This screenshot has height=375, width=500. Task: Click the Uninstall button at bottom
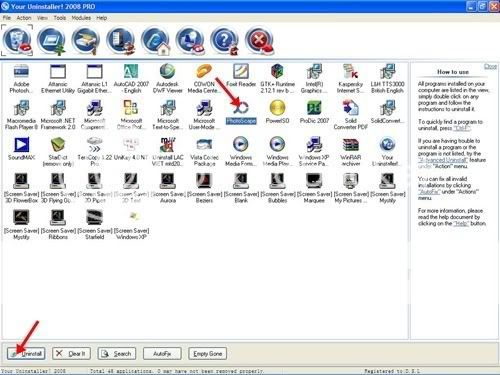[x=26, y=354]
